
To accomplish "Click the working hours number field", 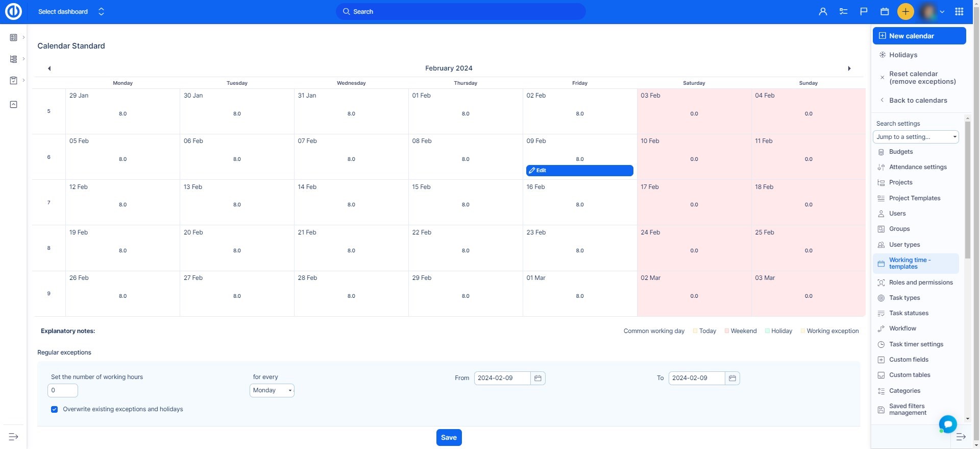I will coord(63,390).
